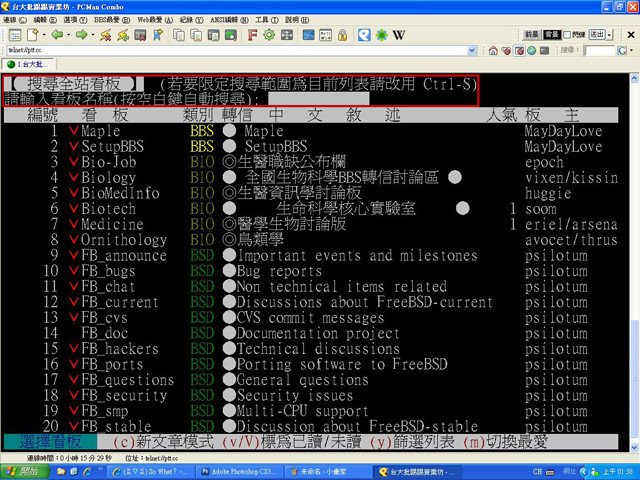Open the Web最愛 menu
The width and height of the screenshot is (640, 480).
point(155,20)
